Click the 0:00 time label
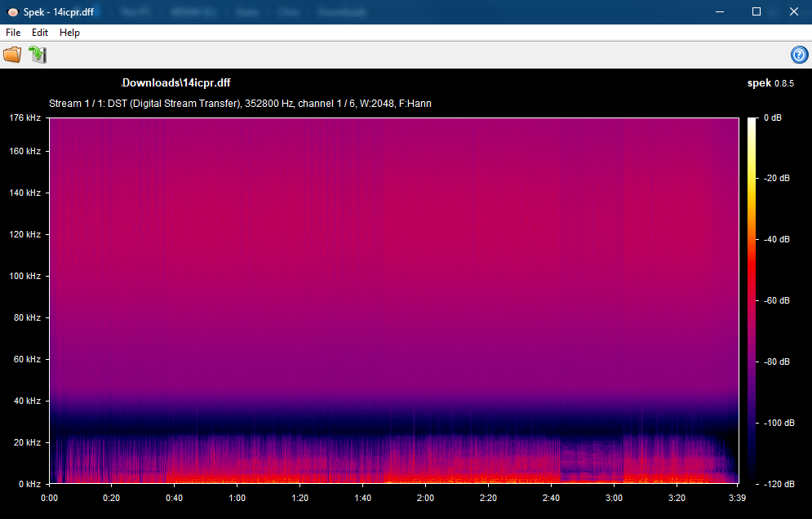 49,498
